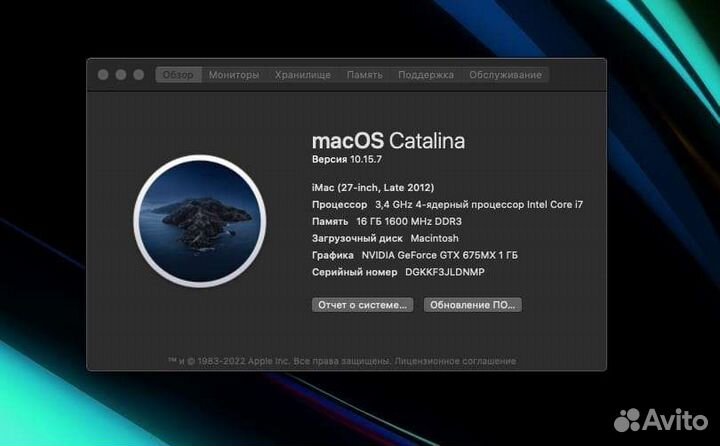Select the Версия 10.15.7 text
720x446 pixels.
347,159
